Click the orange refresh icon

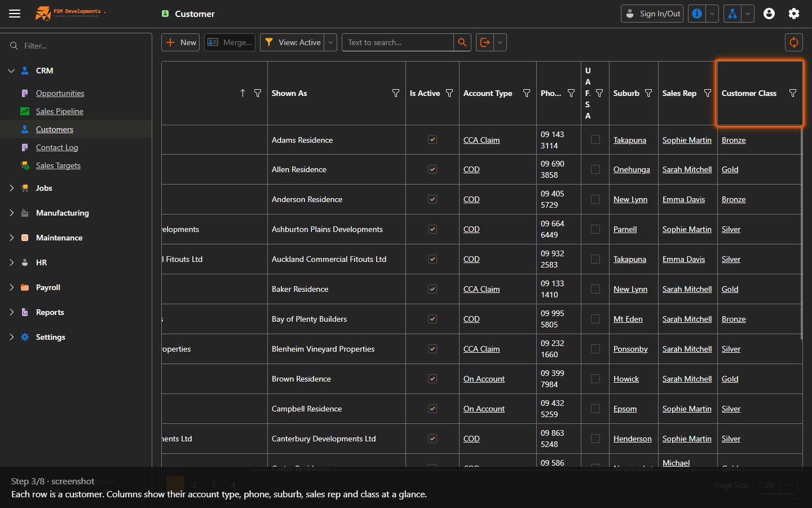794,42
